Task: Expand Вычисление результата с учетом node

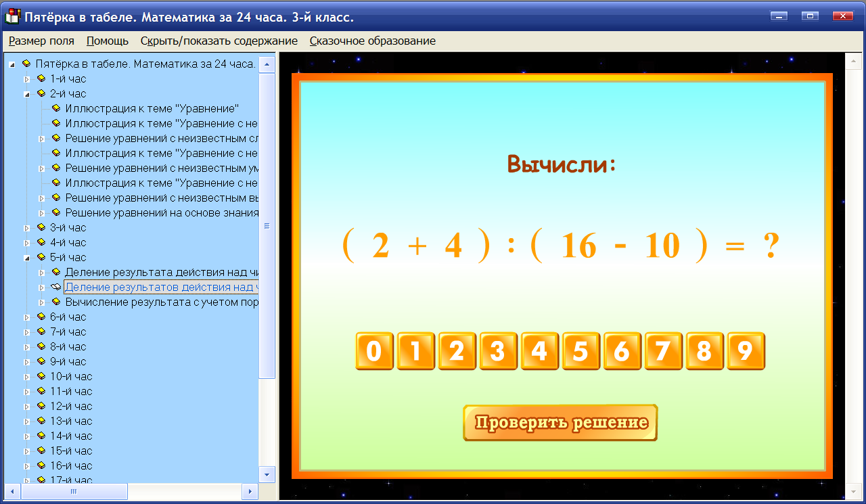Action: pos(42,302)
